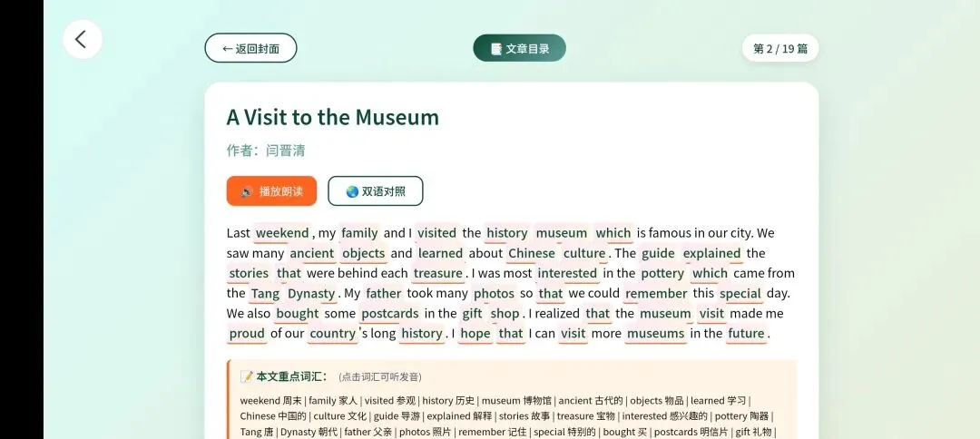The height and width of the screenshot is (439, 980).
Task: Open the 文章目录 contents menu
Action: tap(519, 48)
